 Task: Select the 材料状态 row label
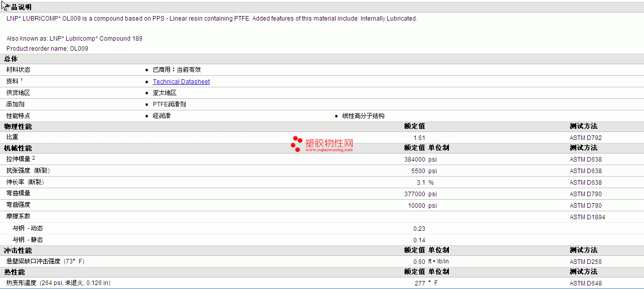[x=18, y=70]
